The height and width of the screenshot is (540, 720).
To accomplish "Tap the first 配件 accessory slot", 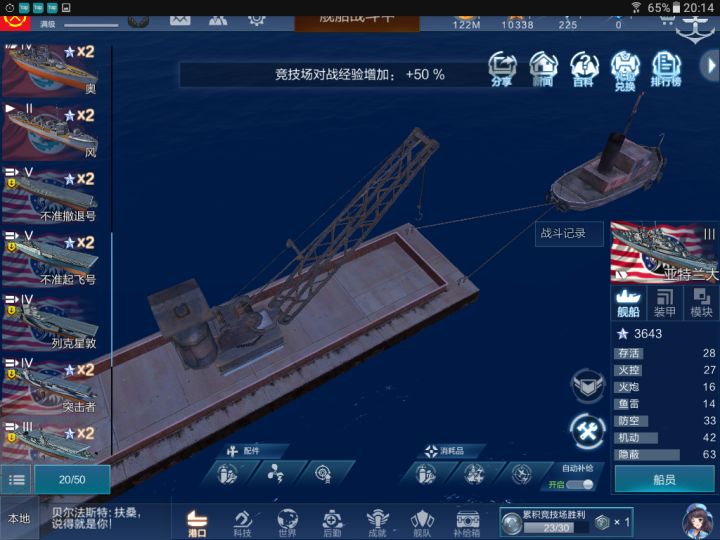I will click(x=229, y=473).
